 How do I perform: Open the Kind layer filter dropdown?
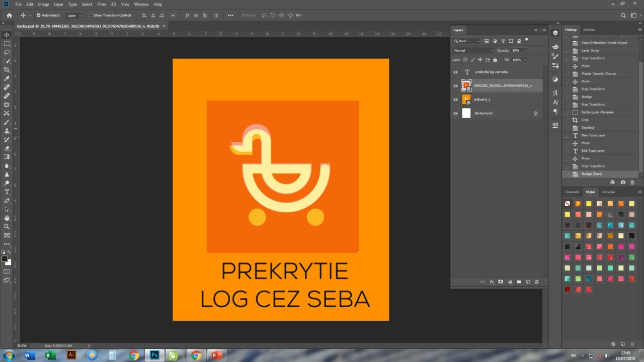pyautogui.click(x=467, y=41)
